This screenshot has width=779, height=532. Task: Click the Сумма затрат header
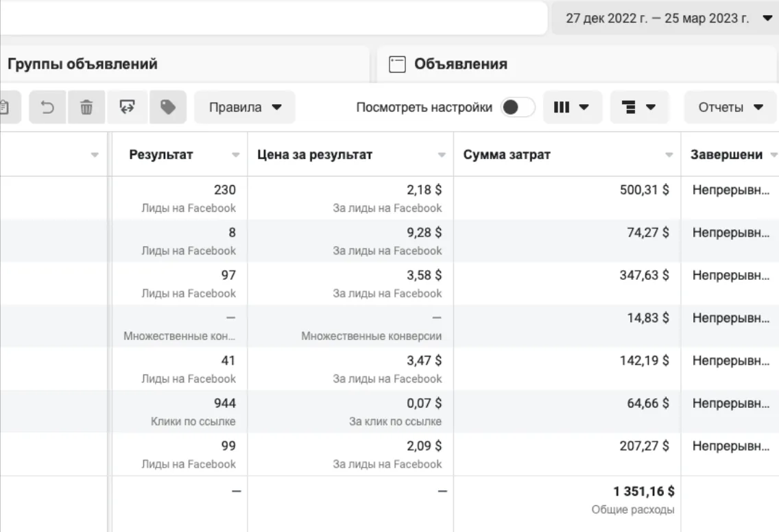click(507, 154)
